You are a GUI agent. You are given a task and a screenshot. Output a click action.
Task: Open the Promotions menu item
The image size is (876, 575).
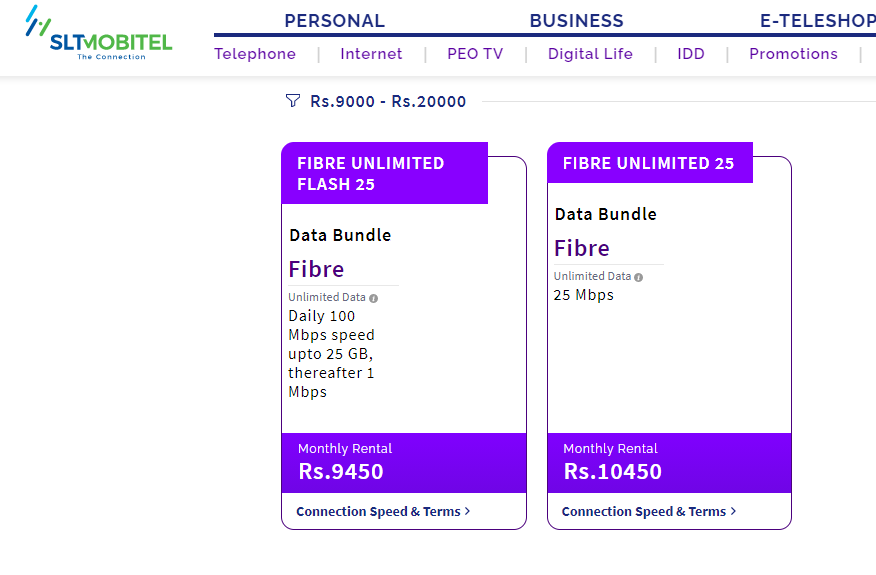793,54
